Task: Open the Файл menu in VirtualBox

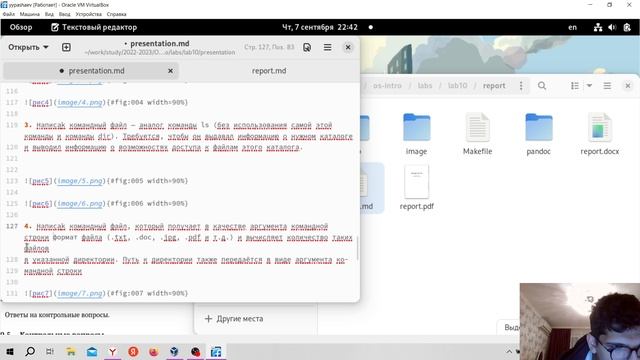Action: pyautogui.click(x=9, y=14)
